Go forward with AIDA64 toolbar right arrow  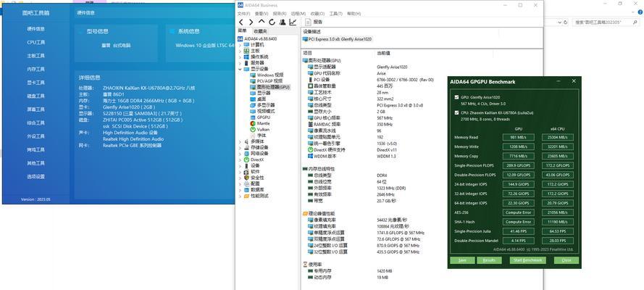(251, 22)
